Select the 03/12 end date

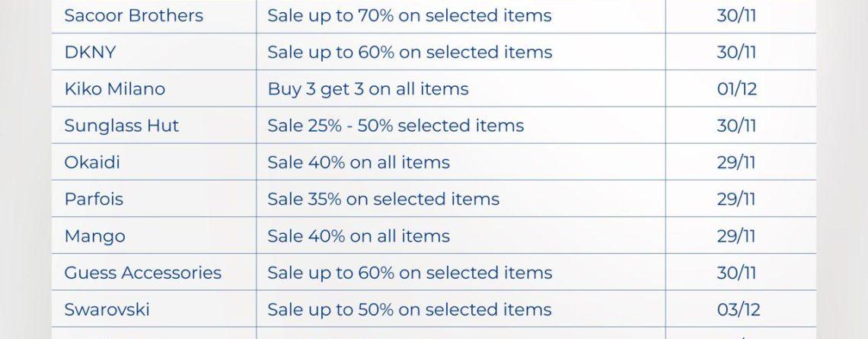pyautogui.click(x=736, y=309)
